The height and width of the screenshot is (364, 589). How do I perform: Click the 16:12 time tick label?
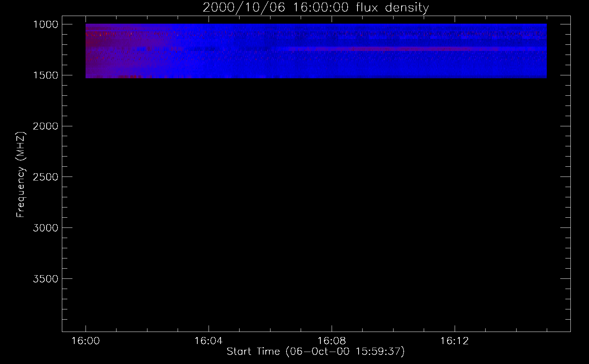coord(455,341)
